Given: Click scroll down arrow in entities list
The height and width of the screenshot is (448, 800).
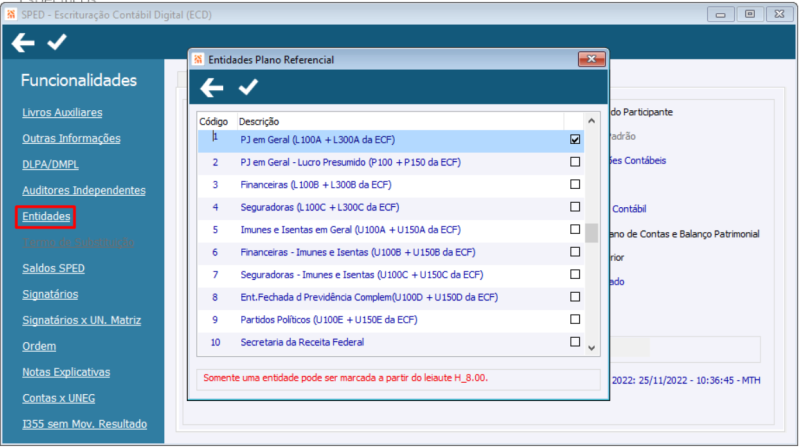Looking at the screenshot, I should point(591,348).
